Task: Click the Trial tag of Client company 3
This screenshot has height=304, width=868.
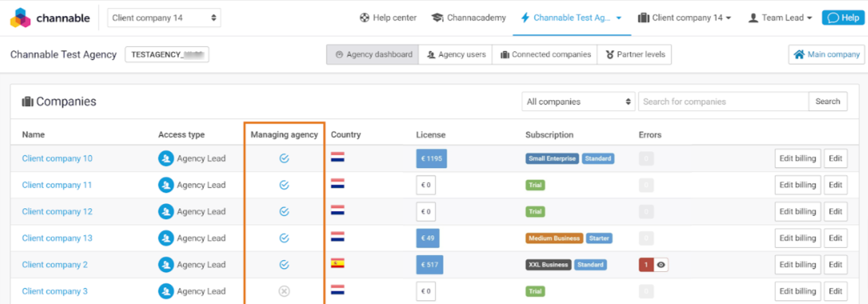Action: (x=535, y=292)
